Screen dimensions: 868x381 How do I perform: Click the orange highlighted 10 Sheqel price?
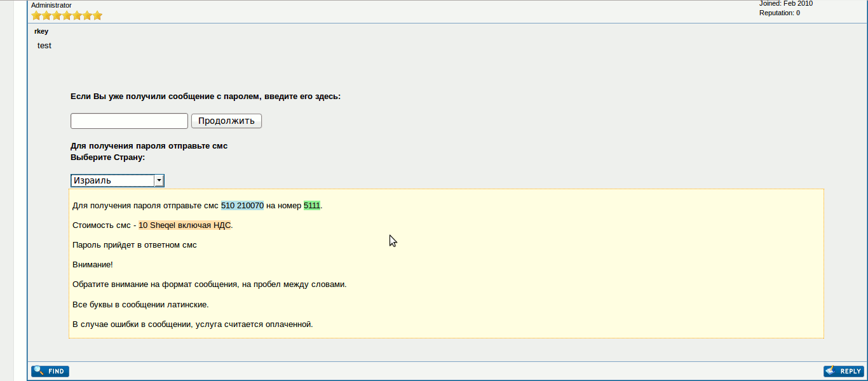184,225
